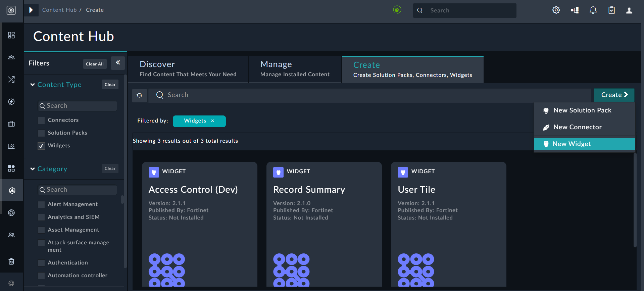Check the Alert Management checkbox
Image resolution: width=644 pixels, height=291 pixels.
pyautogui.click(x=41, y=205)
